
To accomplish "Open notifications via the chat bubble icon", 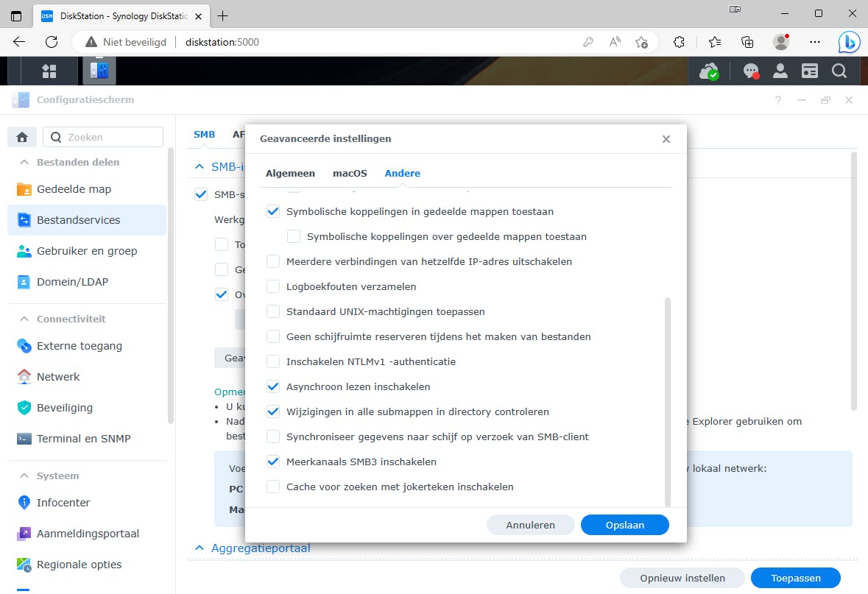I will point(750,71).
